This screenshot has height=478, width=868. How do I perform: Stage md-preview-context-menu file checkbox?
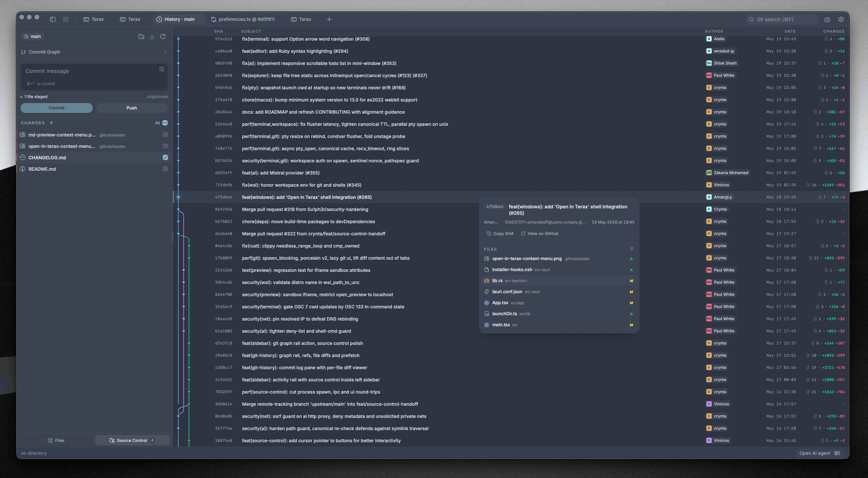(x=165, y=135)
